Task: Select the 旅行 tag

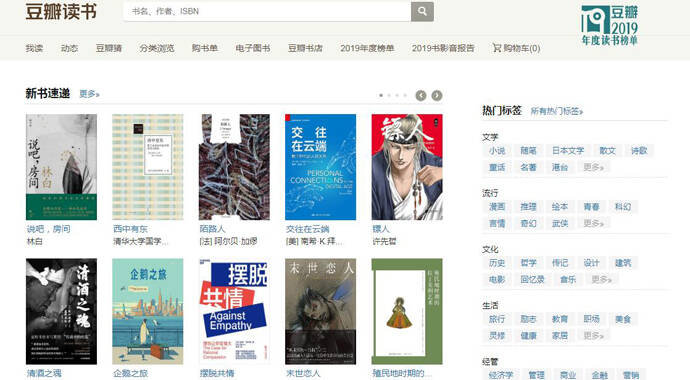Action: click(497, 319)
